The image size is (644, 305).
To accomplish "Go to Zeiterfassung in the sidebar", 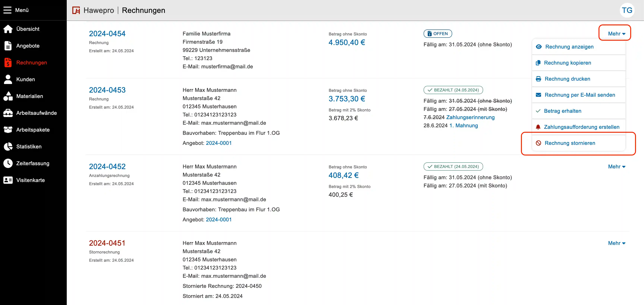I will [33, 163].
